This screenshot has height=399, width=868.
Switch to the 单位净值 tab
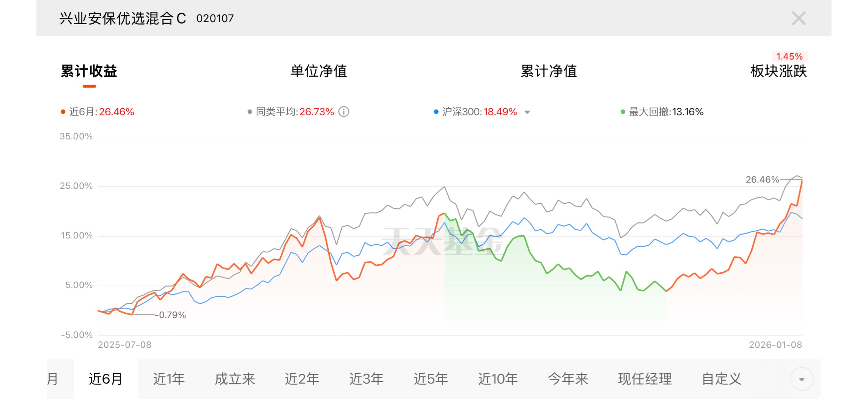point(319,71)
